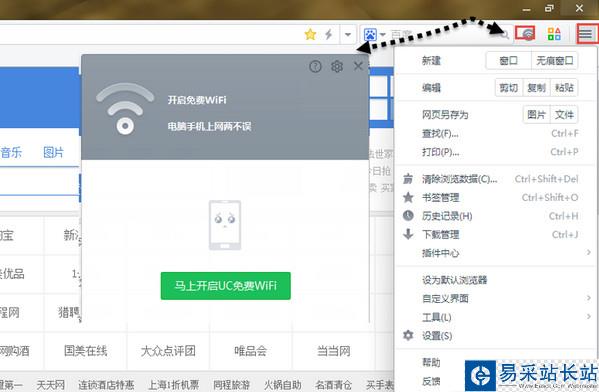The width and height of the screenshot is (599, 392).
Task: Restore down the browser window
Action: (x=549, y=8)
